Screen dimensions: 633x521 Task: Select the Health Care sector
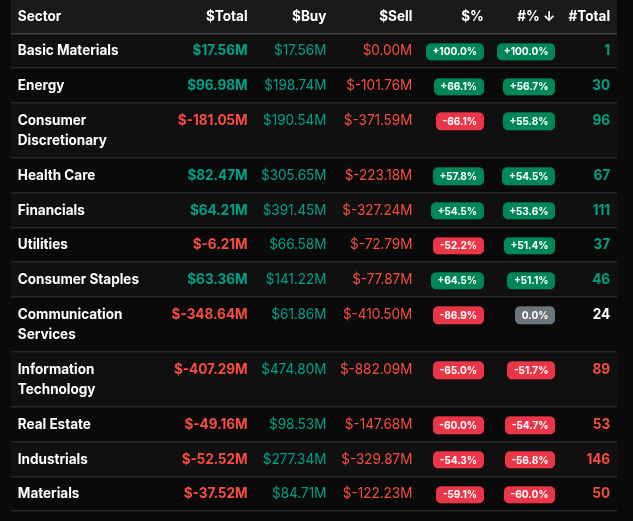point(57,175)
